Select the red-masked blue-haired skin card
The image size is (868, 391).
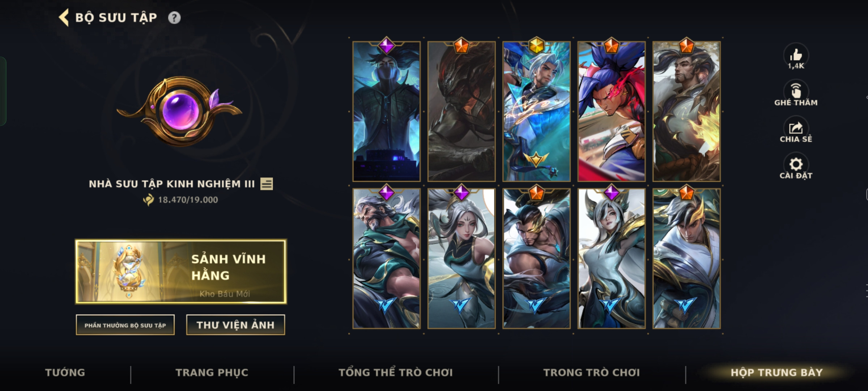tap(612, 111)
